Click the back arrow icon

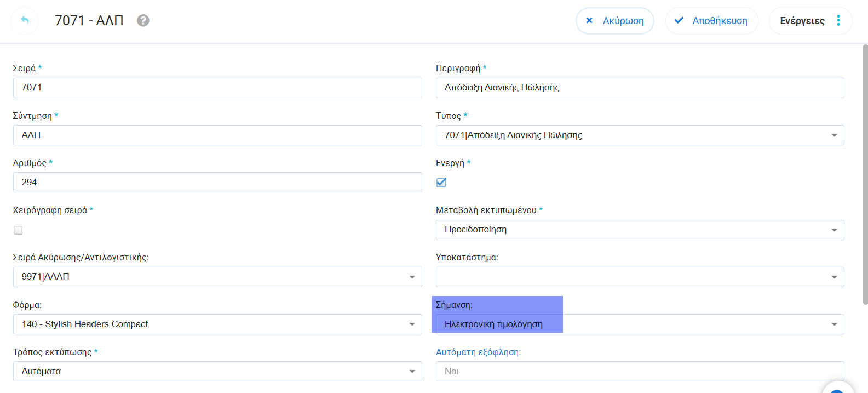[x=25, y=21]
